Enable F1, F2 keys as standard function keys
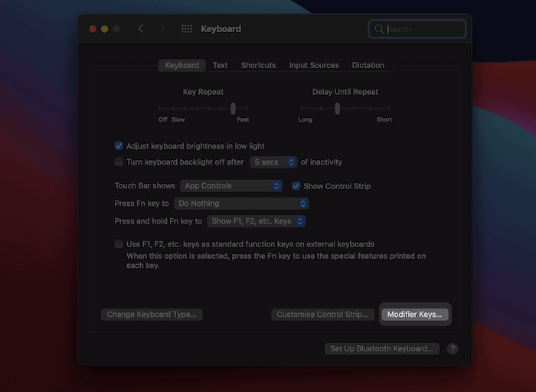The width and height of the screenshot is (536, 392). [x=119, y=243]
